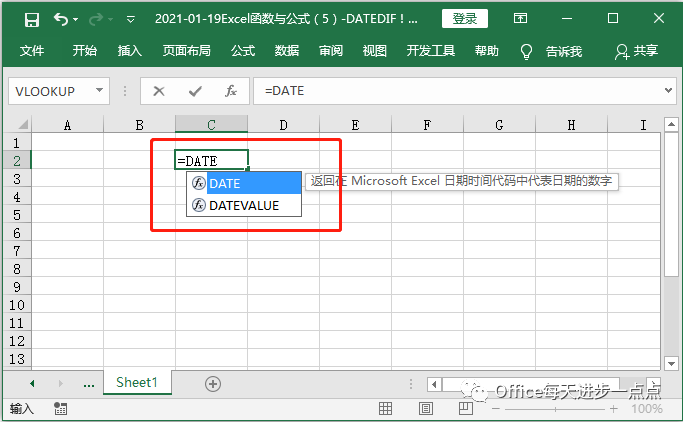
Task: Switch to the 开始 ribbon tab
Action: tap(85, 51)
